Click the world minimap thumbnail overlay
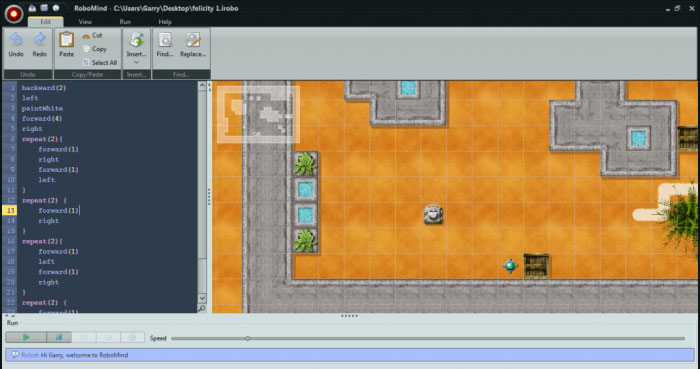700x369 pixels. 258,114
